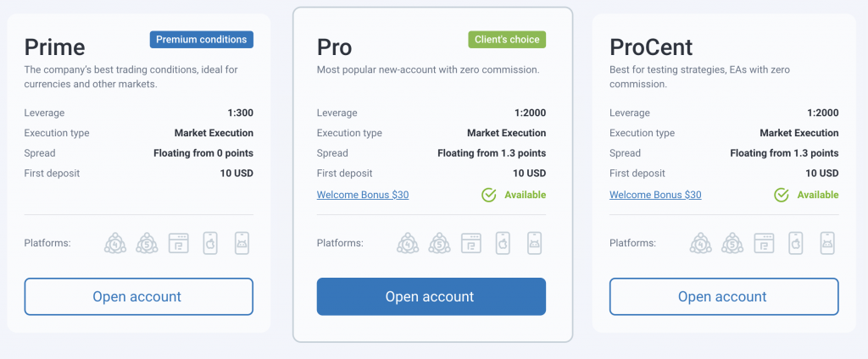Viewport: 868px width, 359px height.
Task: Click the green Available checkmark in ProCent card
Action: [x=781, y=195]
